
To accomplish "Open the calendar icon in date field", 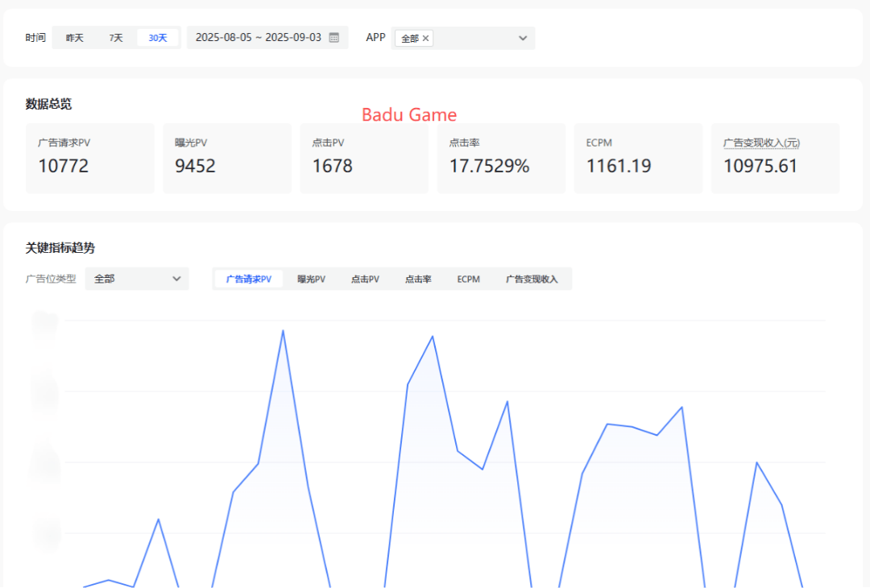I will click(x=334, y=38).
